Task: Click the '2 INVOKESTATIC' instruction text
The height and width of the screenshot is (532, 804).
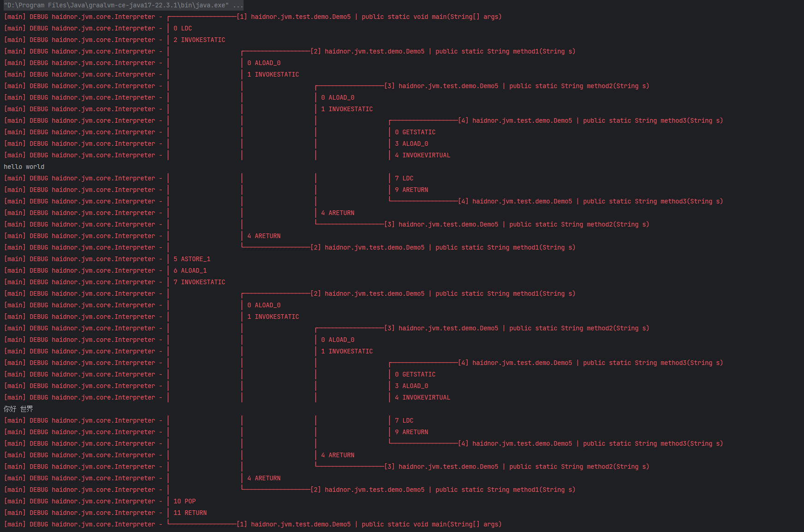Action: 199,40
